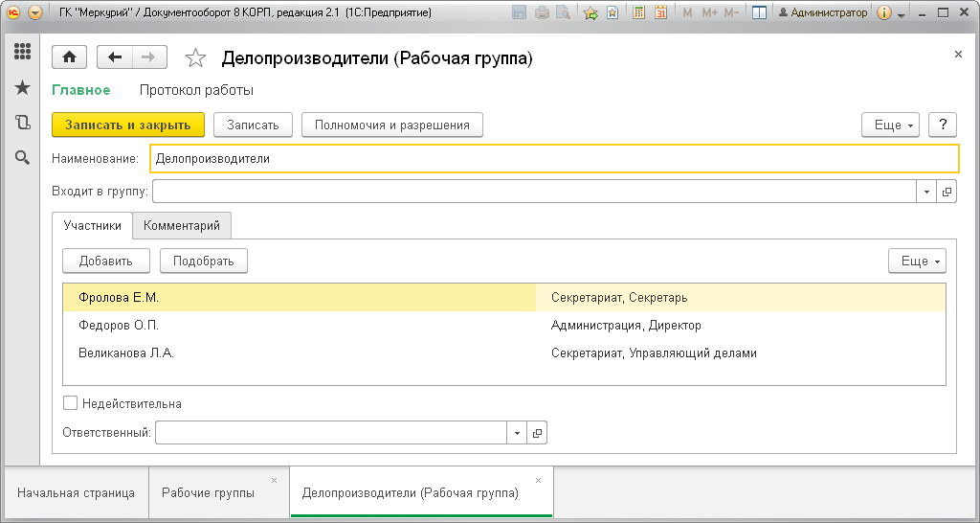980x523 pixels.
Task: Expand the small arrow next to info icon
Action: 902,13
